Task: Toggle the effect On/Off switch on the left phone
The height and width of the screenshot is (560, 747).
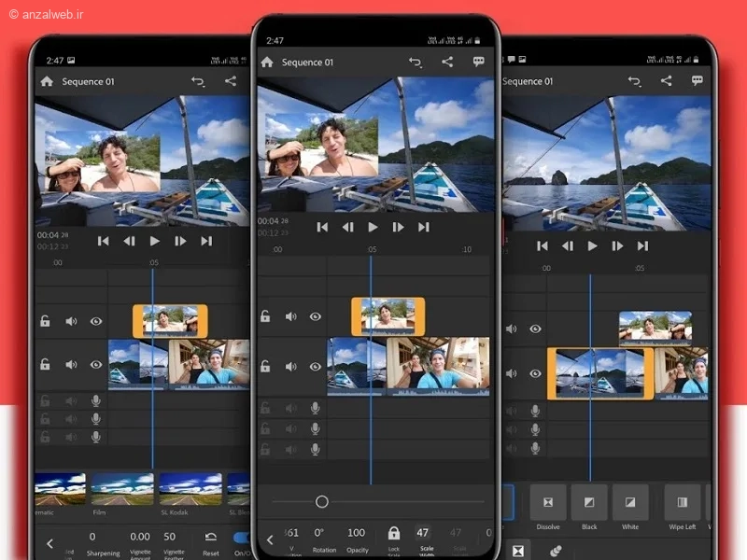Action: [242, 539]
